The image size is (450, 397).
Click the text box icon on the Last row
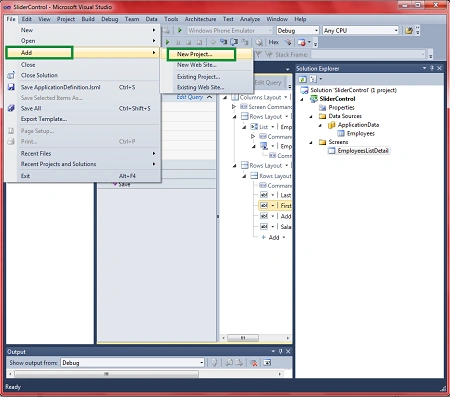[x=264, y=195]
